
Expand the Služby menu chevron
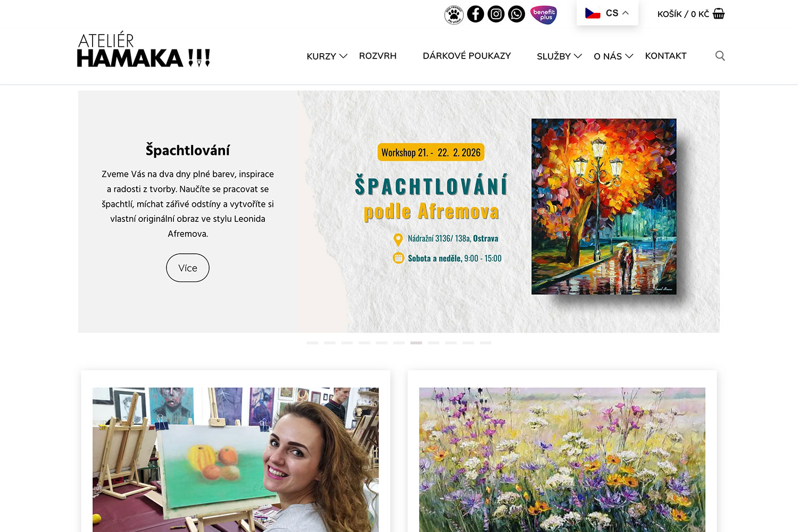click(578, 56)
